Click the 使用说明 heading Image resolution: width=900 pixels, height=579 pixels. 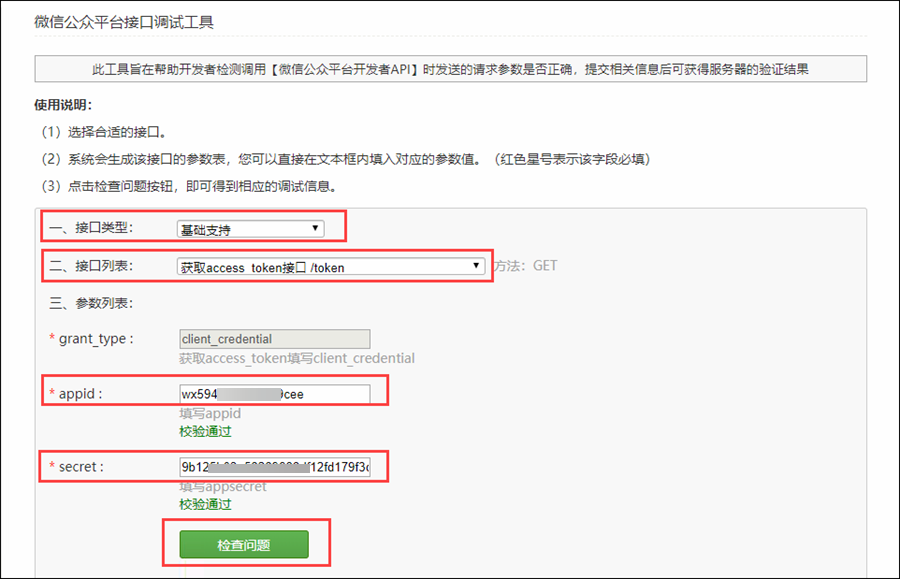pos(63,105)
